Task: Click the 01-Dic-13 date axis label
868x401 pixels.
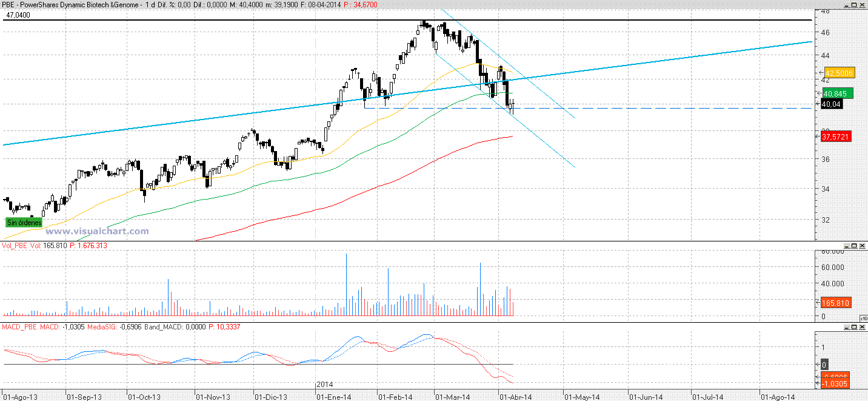Action: tap(270, 396)
